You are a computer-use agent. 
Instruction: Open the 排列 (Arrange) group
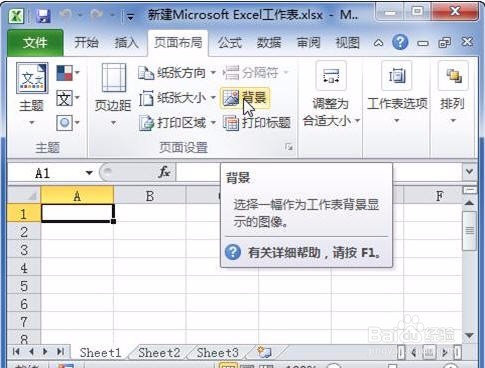coord(452,93)
